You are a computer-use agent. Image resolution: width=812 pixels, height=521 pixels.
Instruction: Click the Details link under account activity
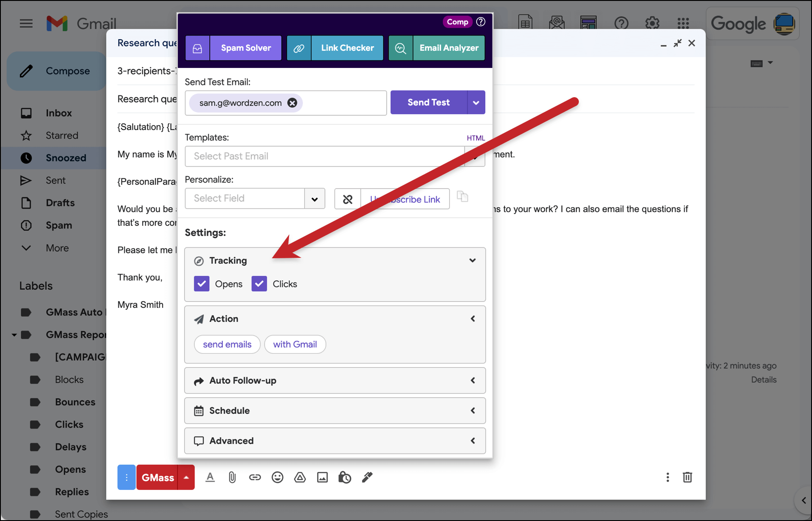coord(764,380)
